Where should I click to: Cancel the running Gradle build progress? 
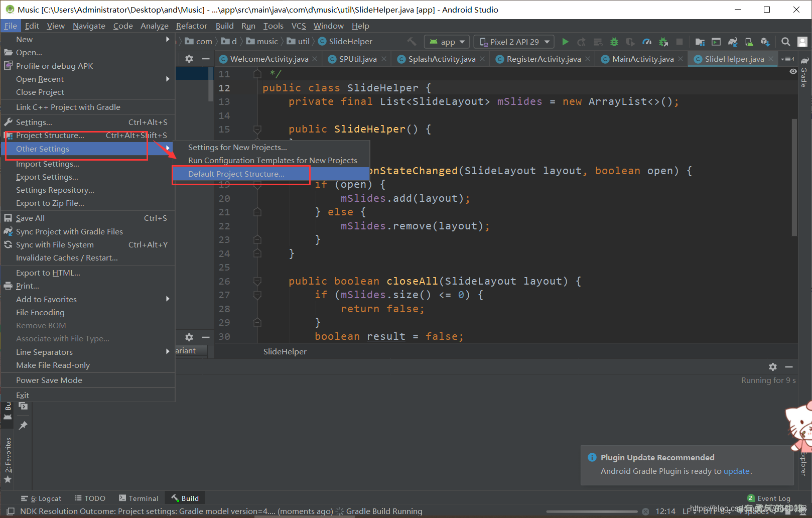click(645, 511)
